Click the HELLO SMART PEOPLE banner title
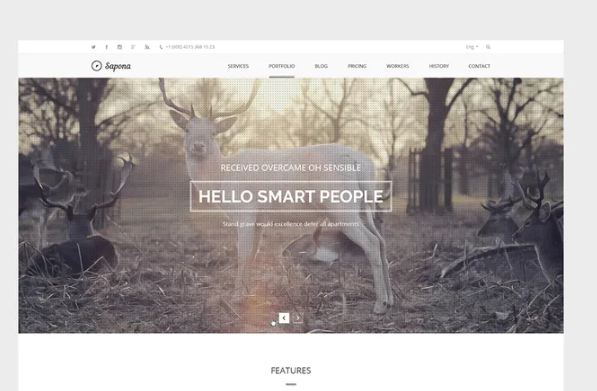The image size is (597, 391). pyautogui.click(x=291, y=196)
